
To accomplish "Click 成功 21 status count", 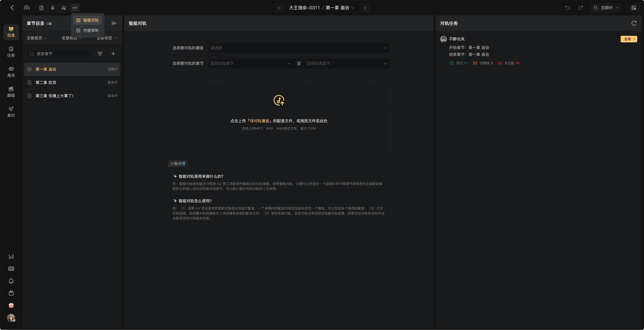I will click(x=459, y=63).
